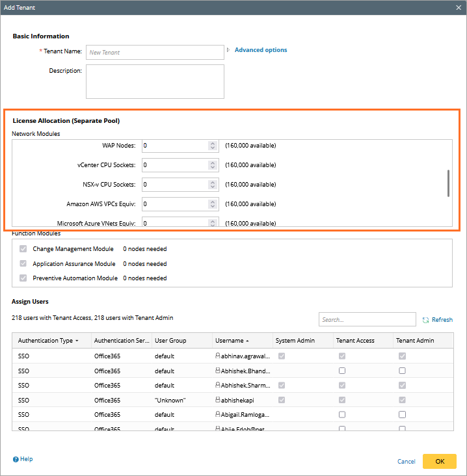Toggle Preventive Automation Module checkbox
The width and height of the screenshot is (467, 476).
click(23, 278)
